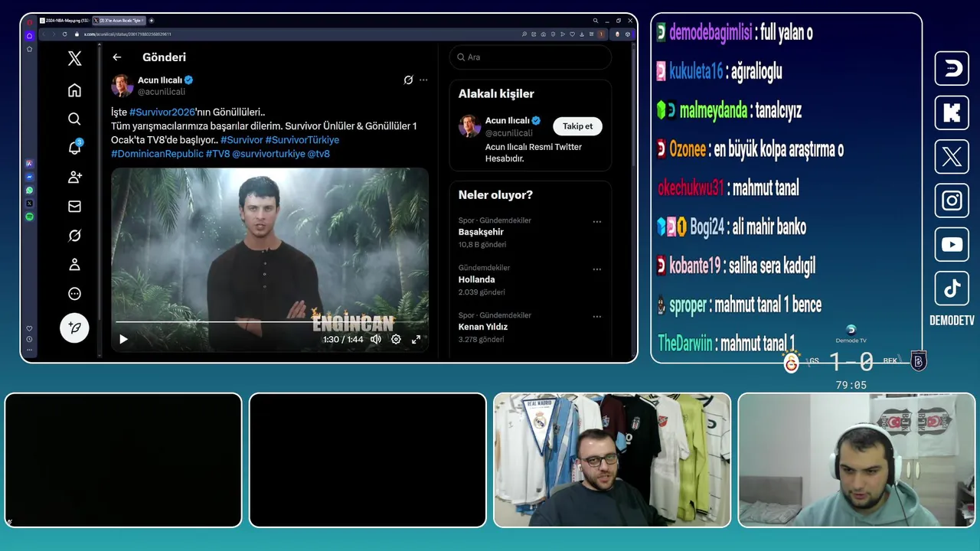Play the Survivor video
The height and width of the screenshot is (551, 980).
click(x=123, y=339)
